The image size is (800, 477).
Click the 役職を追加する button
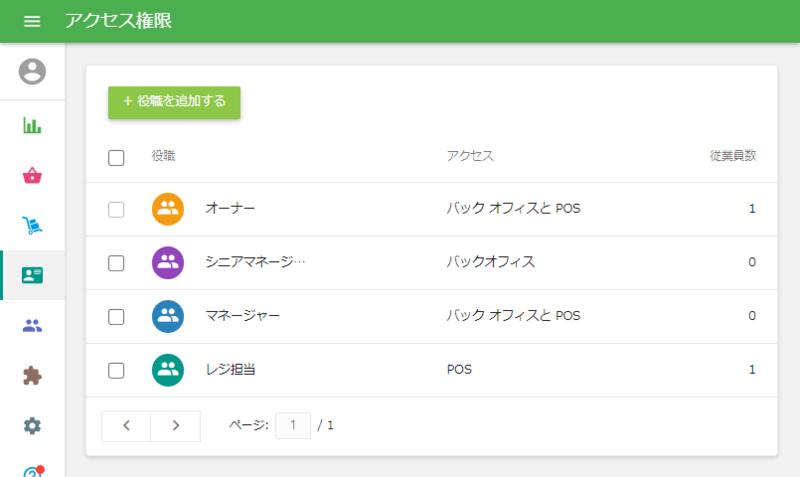(174, 102)
